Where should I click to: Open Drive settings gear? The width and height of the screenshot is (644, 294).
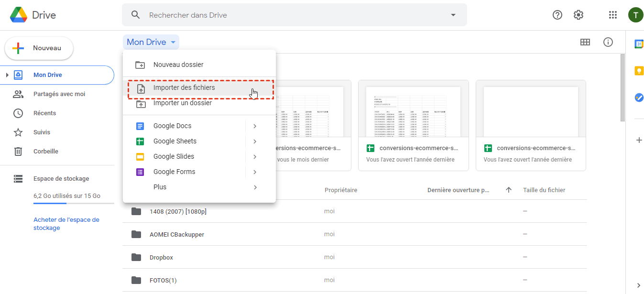coord(579,15)
